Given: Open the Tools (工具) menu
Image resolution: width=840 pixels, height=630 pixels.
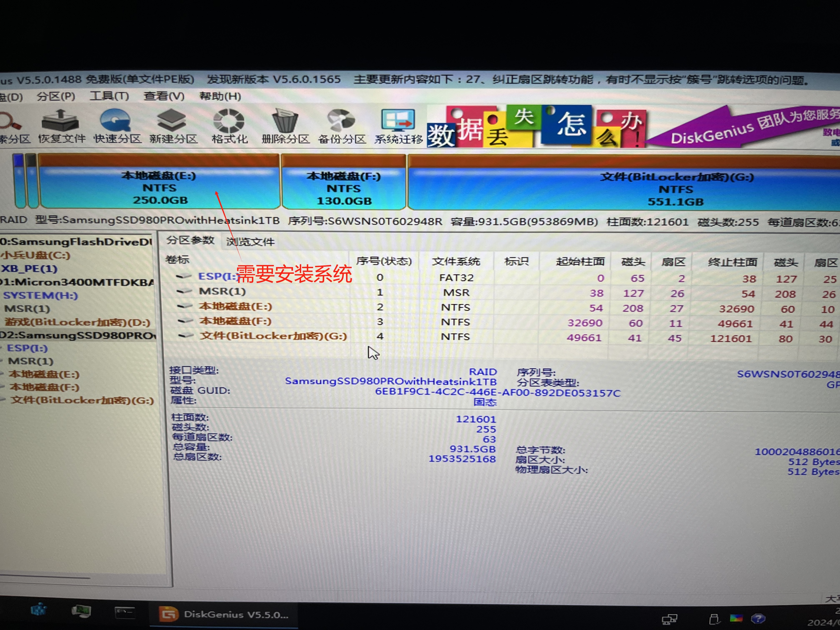Looking at the screenshot, I should tap(109, 96).
